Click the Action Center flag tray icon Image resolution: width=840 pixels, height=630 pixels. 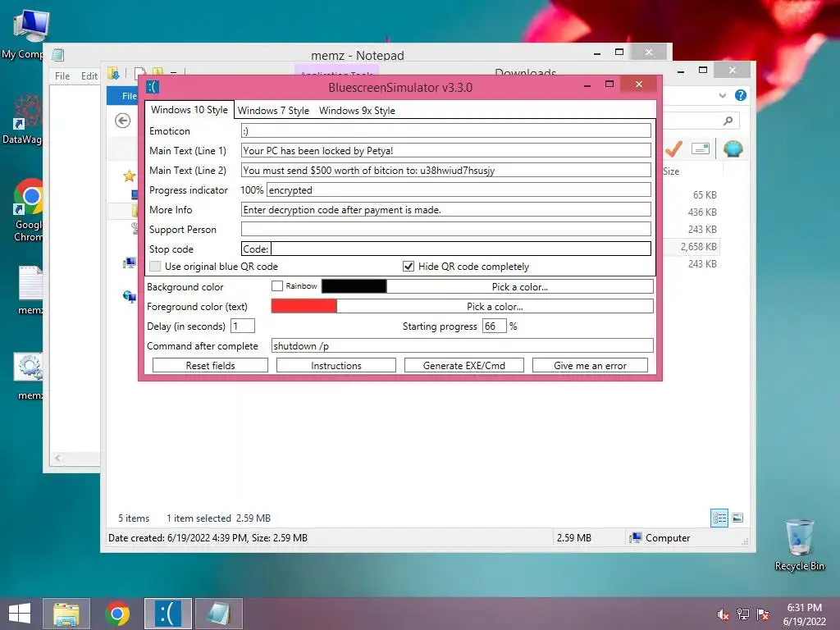pyautogui.click(x=762, y=614)
